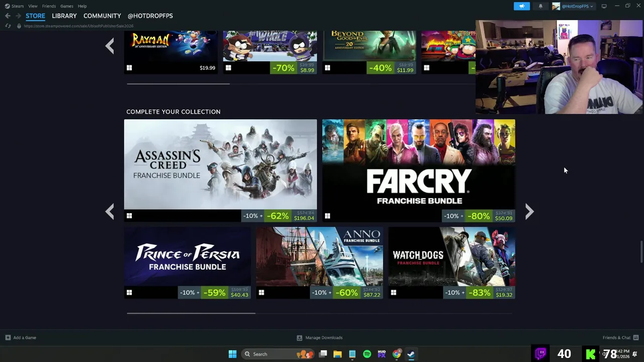The height and width of the screenshot is (362, 644).
Task: Click the Add a Game plus icon
Action: [8, 337]
